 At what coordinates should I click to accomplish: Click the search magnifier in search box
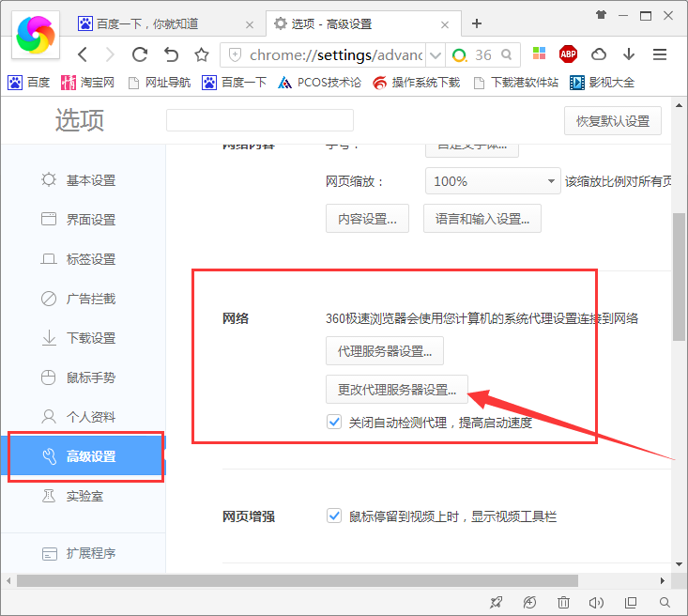(x=507, y=54)
